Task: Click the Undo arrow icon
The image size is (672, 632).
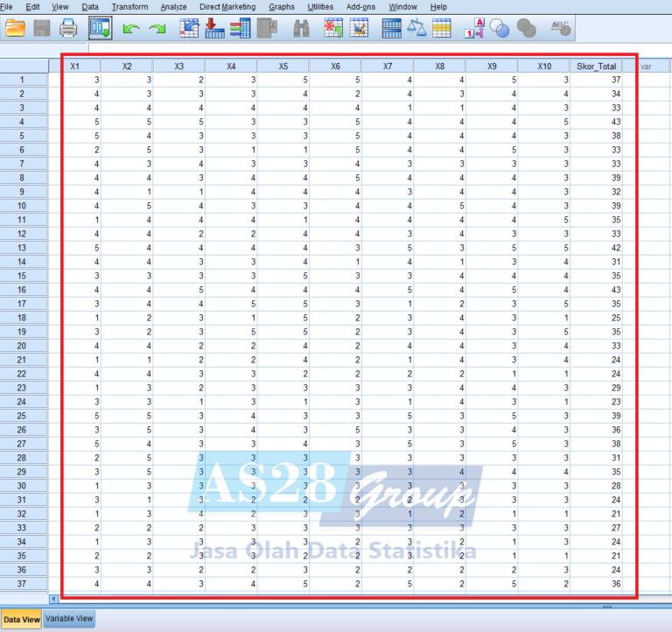Action: pos(131,28)
